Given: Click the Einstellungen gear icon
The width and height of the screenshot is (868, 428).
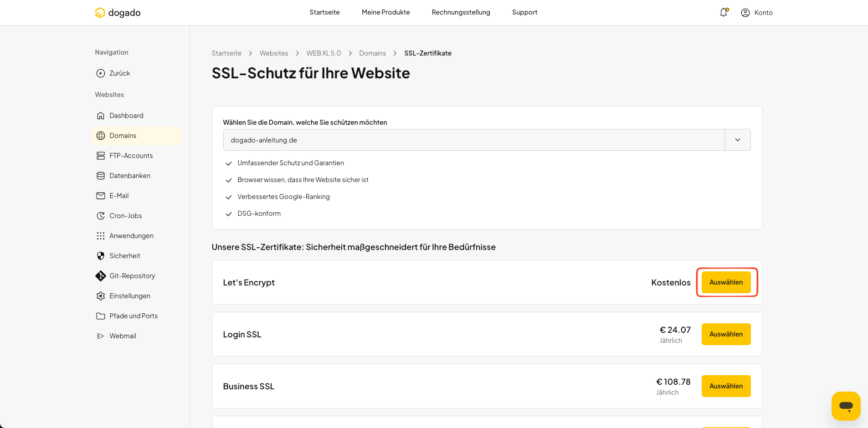Looking at the screenshot, I should 101,296.
